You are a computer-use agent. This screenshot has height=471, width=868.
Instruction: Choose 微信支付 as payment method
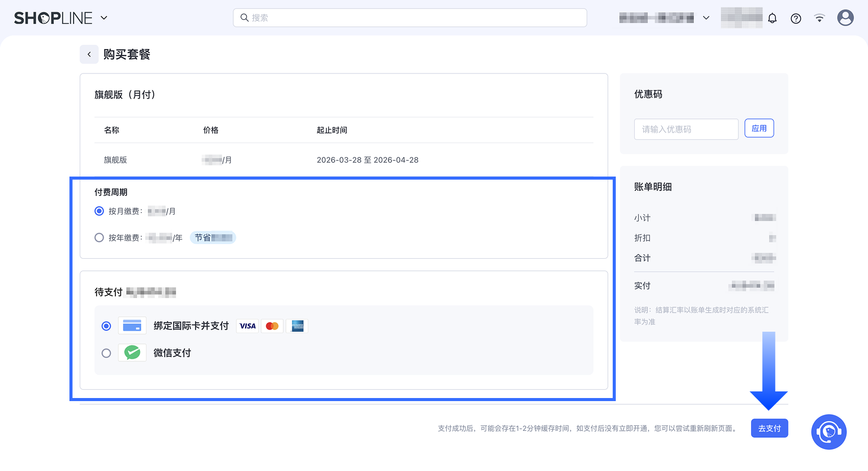point(106,353)
